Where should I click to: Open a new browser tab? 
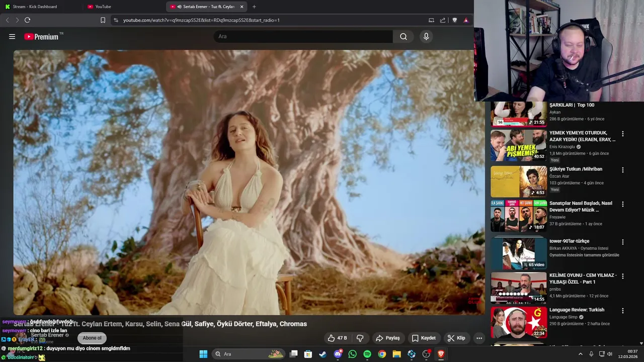[254, 7]
